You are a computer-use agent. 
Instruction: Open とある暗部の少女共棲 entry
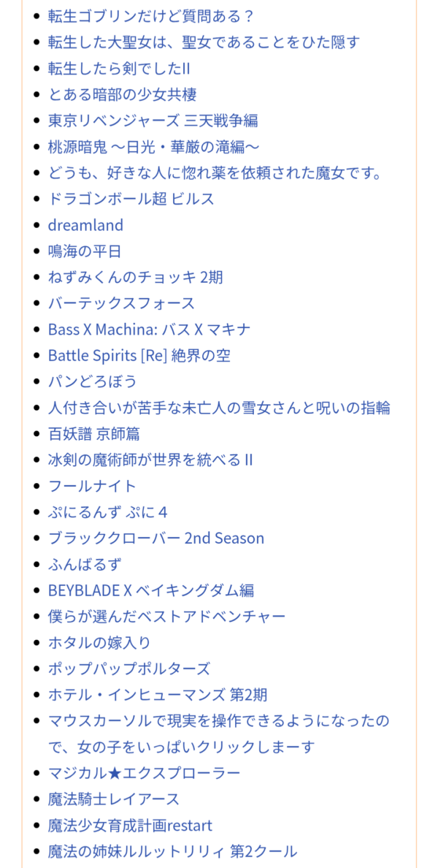pos(122,94)
